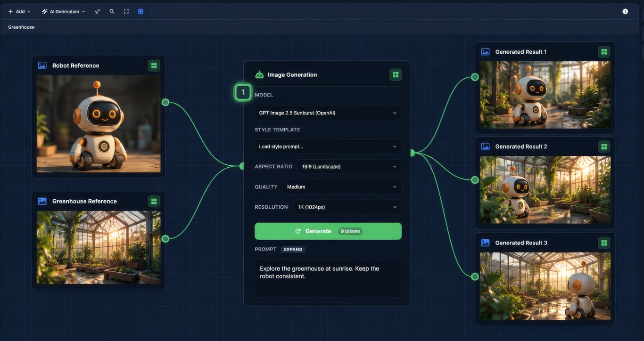Select the Greenhouse breadcrumb label
This screenshot has height=341, width=644.
pos(21,27)
